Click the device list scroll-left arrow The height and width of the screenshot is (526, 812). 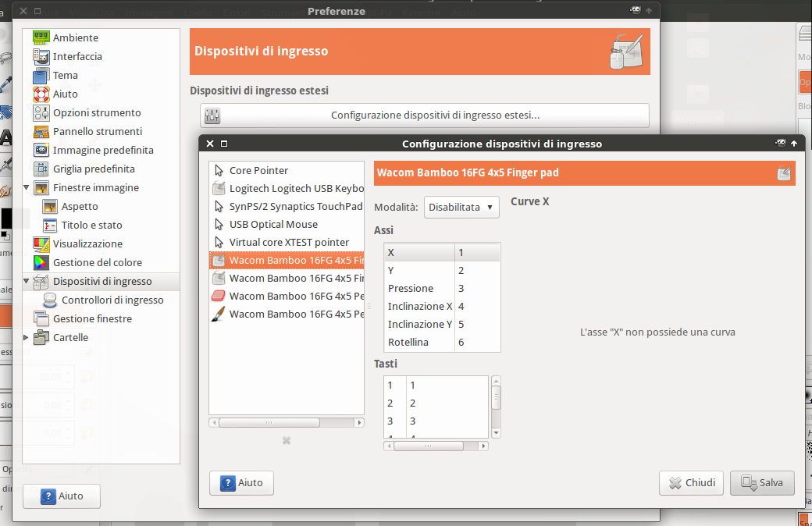click(x=214, y=422)
